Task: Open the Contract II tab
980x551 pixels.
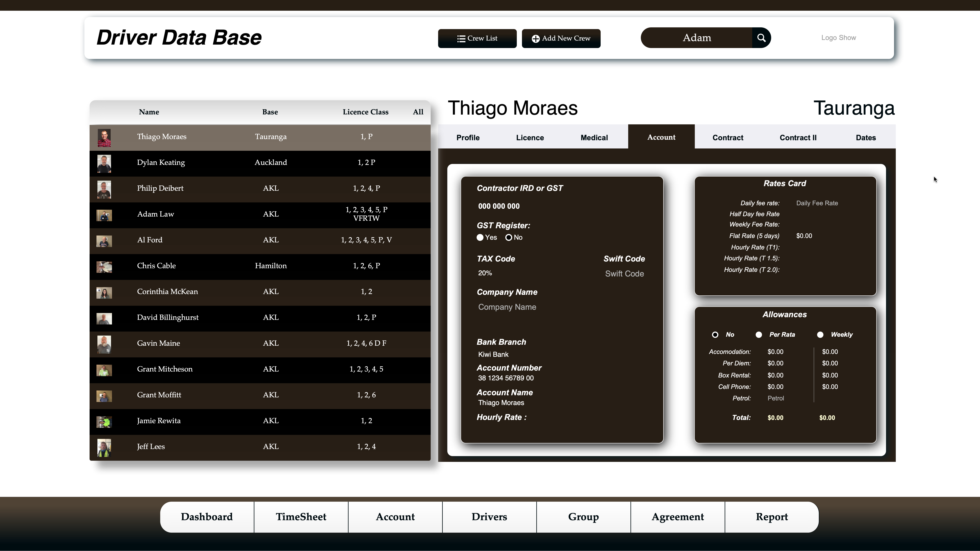Action: tap(798, 137)
